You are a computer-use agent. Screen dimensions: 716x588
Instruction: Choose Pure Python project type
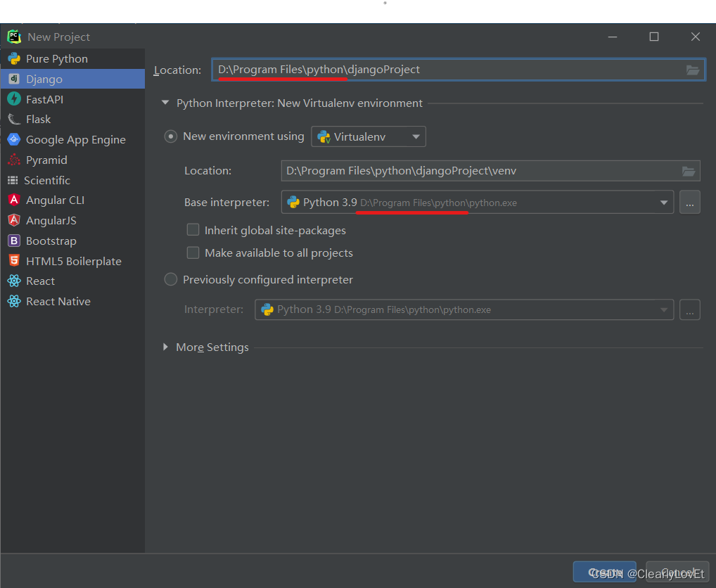click(x=72, y=59)
